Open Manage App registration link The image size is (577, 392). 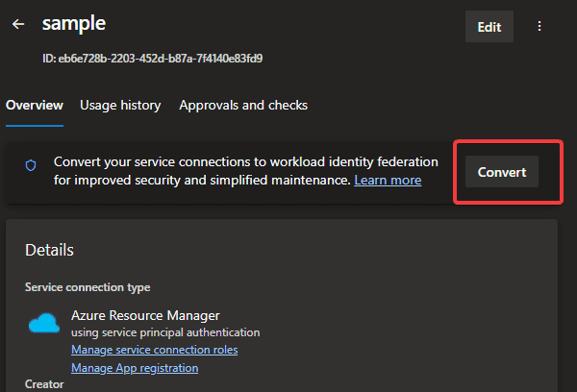pyautogui.click(x=135, y=368)
